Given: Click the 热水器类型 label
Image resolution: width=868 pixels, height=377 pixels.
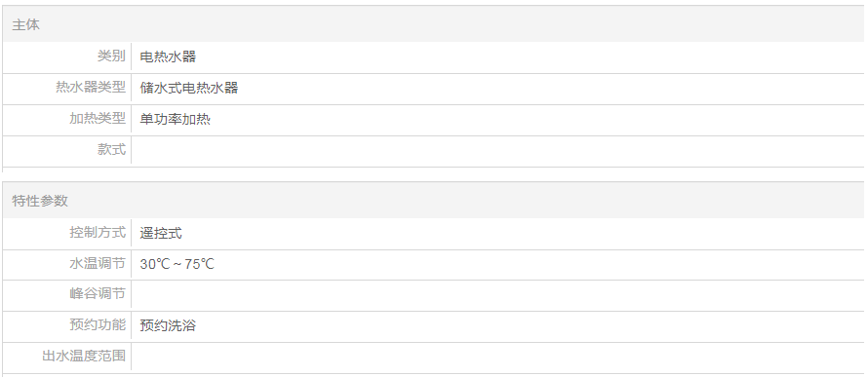Looking at the screenshot, I should 91,88.
